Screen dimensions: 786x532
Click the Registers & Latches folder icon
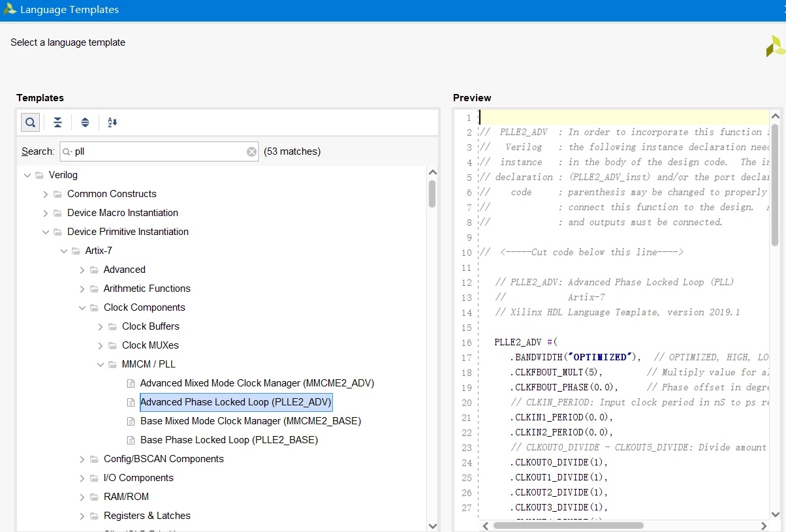coord(94,516)
